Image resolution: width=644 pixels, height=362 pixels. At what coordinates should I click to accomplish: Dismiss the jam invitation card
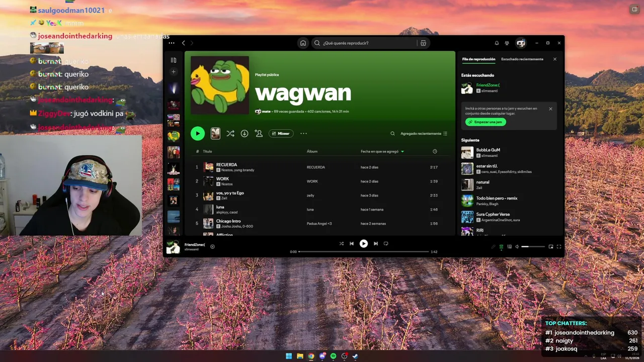[550, 109]
